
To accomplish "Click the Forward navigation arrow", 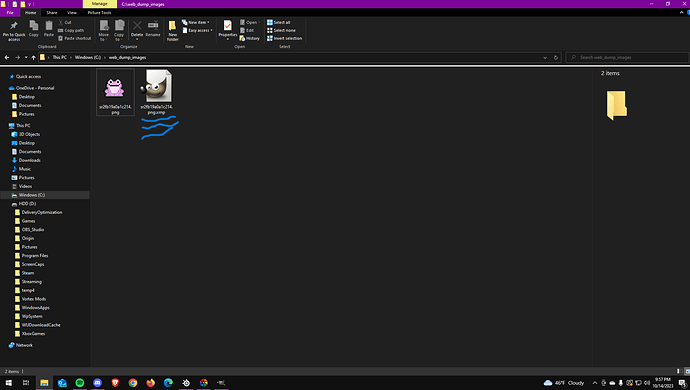I will click(18, 57).
